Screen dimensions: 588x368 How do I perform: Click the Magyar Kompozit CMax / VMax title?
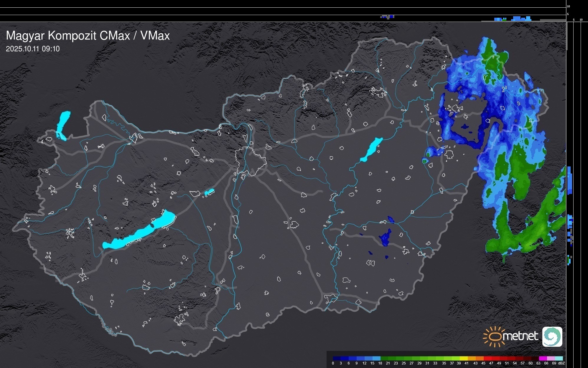click(88, 35)
